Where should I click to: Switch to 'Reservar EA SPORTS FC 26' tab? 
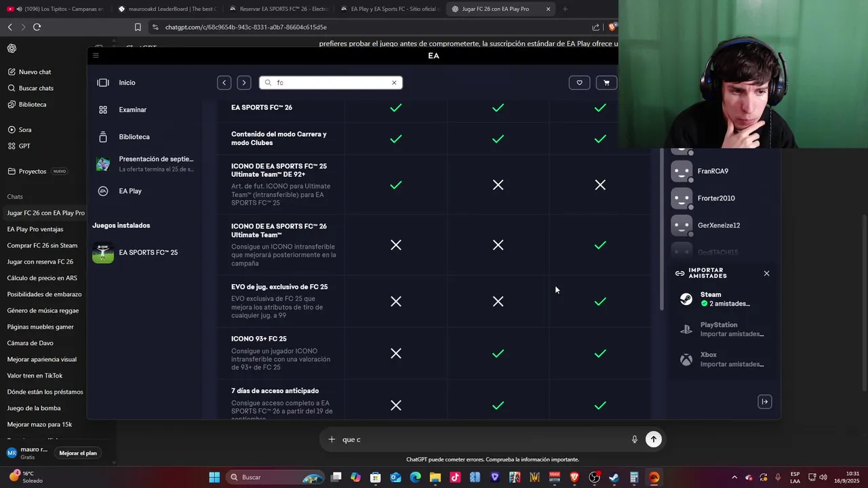pos(278,9)
